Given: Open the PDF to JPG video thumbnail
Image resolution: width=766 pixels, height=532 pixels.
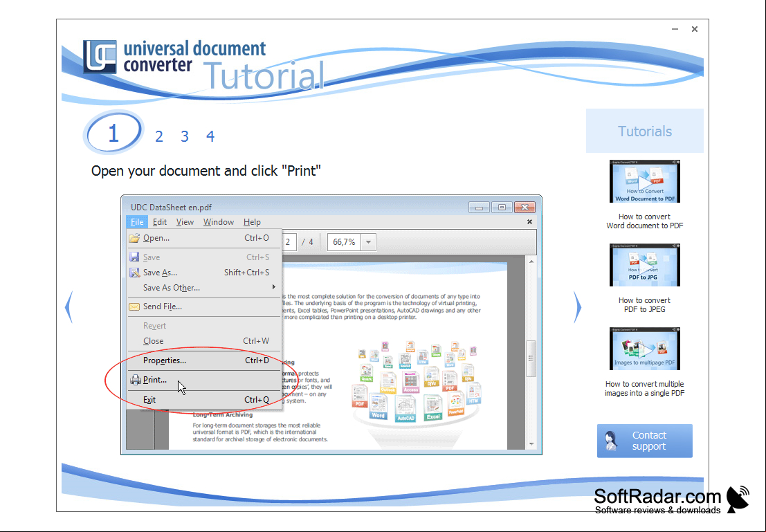Looking at the screenshot, I should [x=644, y=265].
